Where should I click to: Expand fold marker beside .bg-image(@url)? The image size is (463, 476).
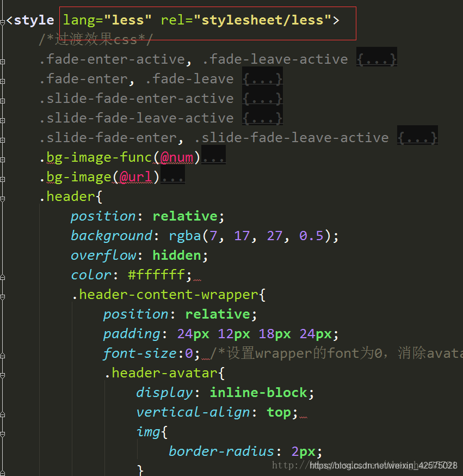[2, 179]
